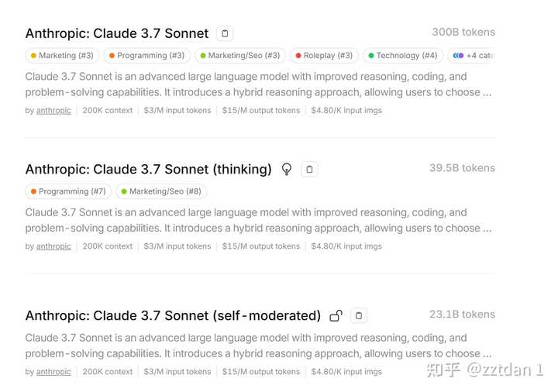The image size is (558, 392).
Task: Open Claude 3.7 Sonnet (self-moderated) page
Action: click(173, 315)
